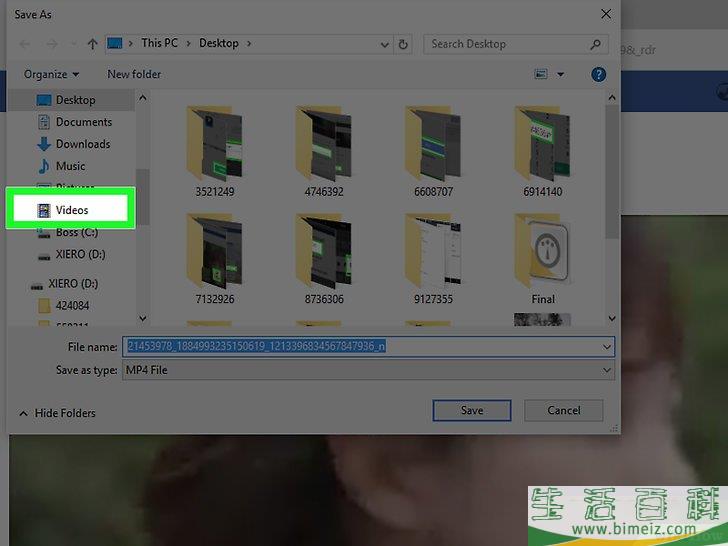
Task: Click the Downloads arrow icon in sidebar
Action: [x=44, y=144]
